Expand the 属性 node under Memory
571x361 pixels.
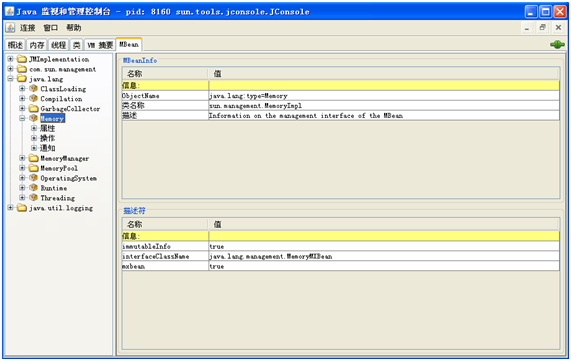(34, 128)
